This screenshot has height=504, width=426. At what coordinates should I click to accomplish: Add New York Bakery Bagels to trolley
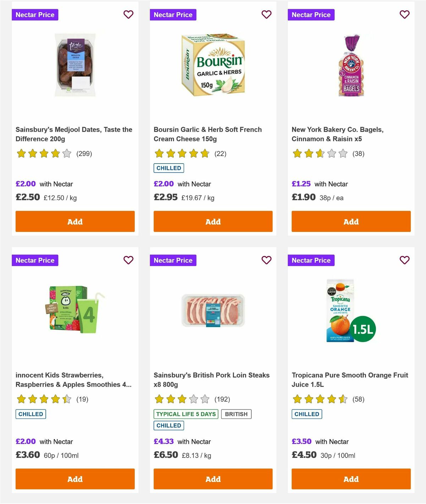pyautogui.click(x=351, y=221)
